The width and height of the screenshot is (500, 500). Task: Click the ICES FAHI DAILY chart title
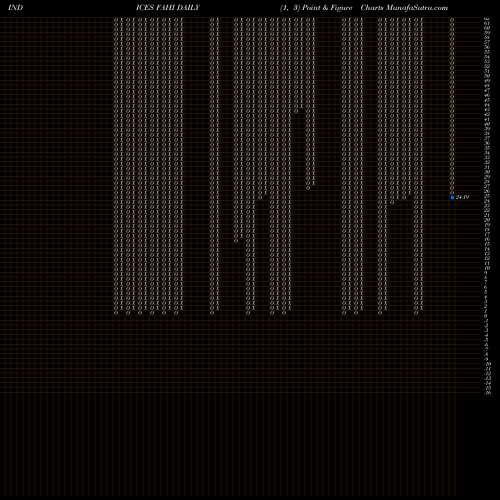click(x=168, y=8)
